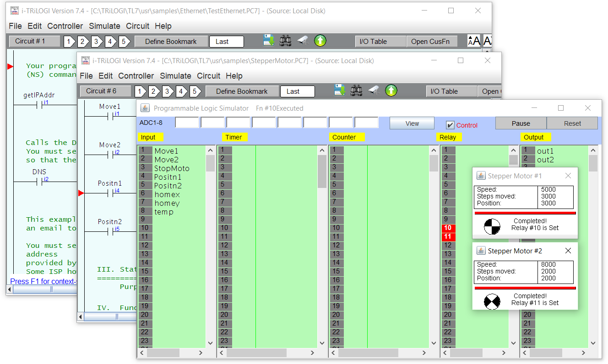Click the red Relay 10 cell
608x364 pixels.
[x=448, y=228]
